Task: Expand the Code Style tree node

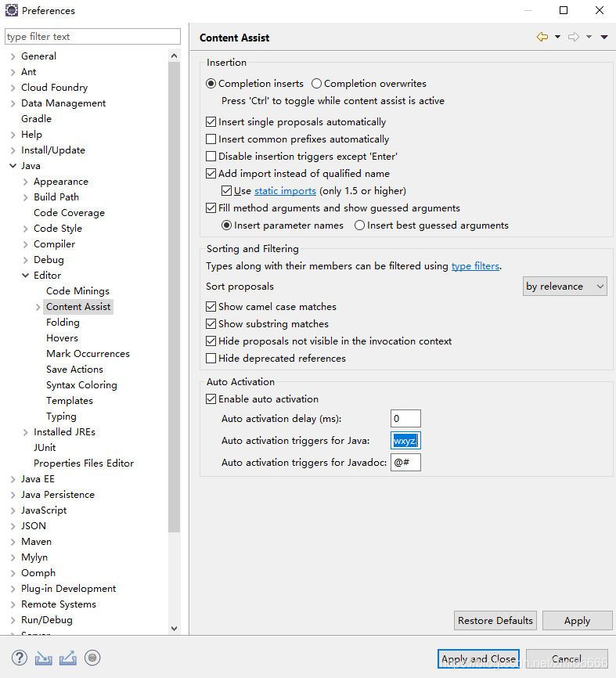Action: click(26, 229)
